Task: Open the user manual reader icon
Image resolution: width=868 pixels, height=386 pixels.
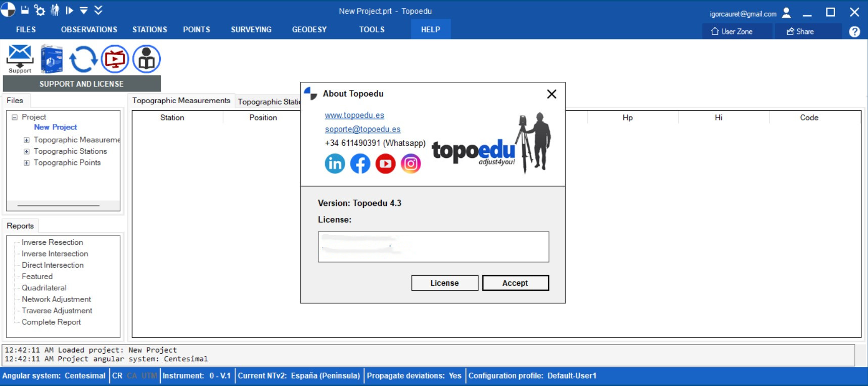Action: pos(147,59)
